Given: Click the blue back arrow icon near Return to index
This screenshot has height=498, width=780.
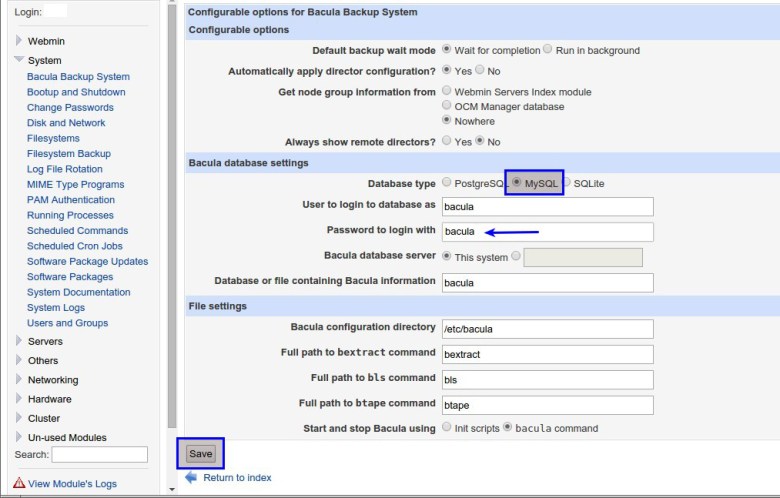Looking at the screenshot, I should 191,478.
